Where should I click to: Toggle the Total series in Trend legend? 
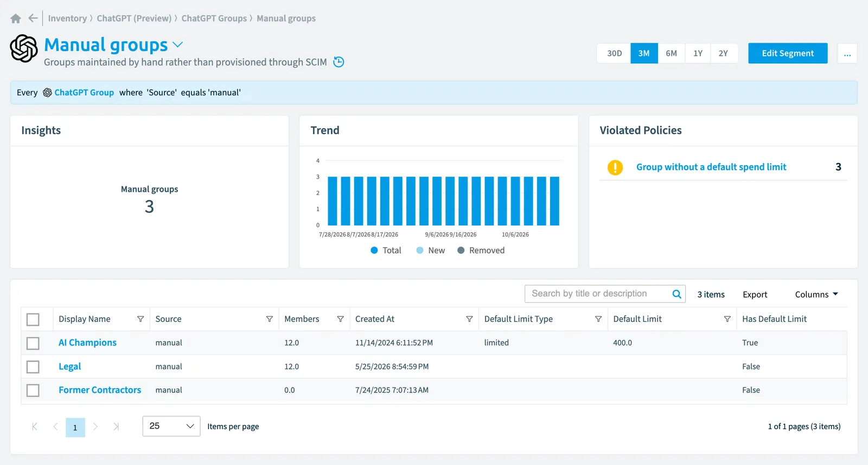click(x=386, y=250)
